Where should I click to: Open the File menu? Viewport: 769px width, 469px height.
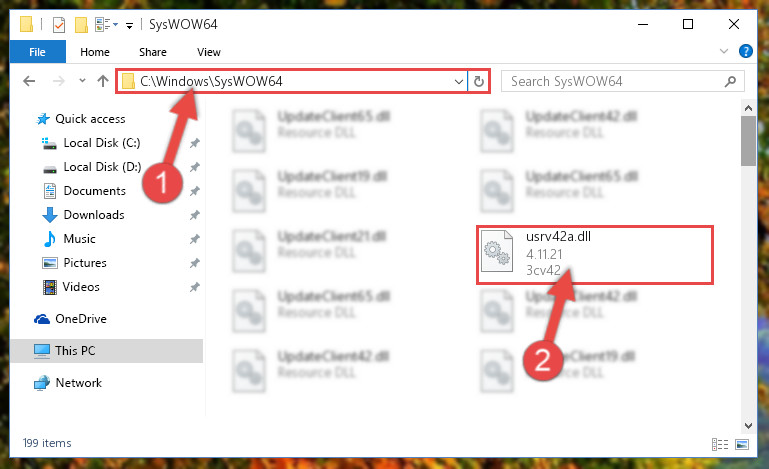click(37, 52)
